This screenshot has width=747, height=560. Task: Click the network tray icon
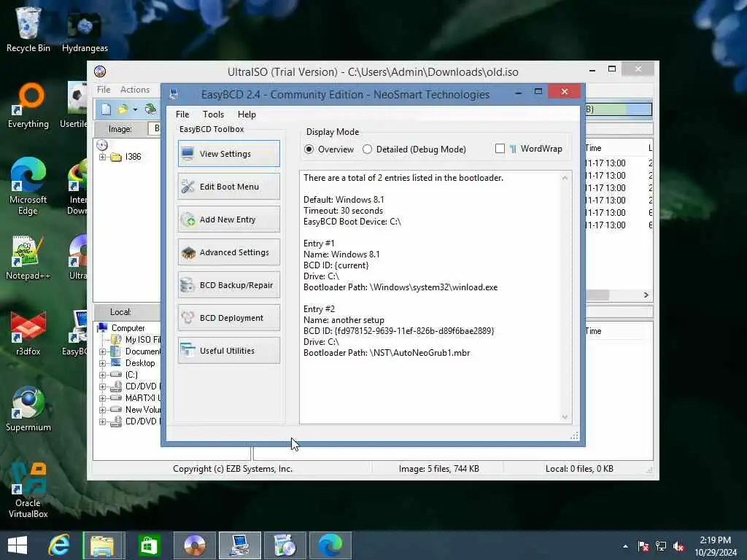tap(661, 546)
